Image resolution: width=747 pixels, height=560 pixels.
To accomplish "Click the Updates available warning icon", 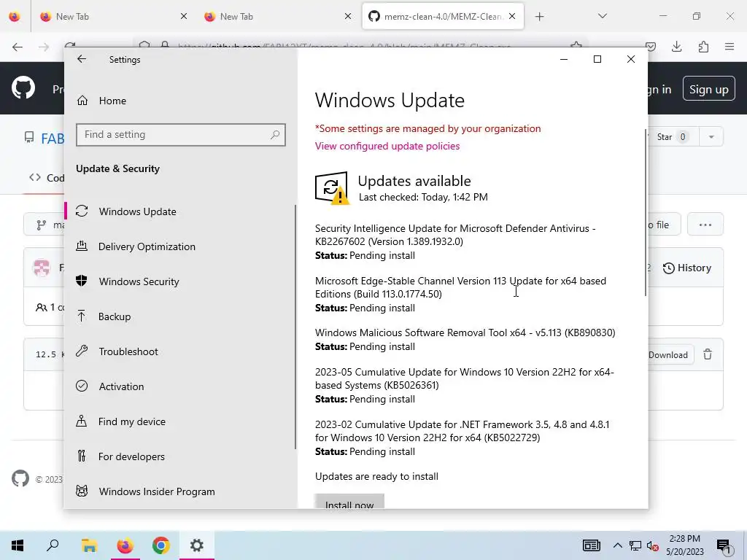I will click(x=332, y=188).
